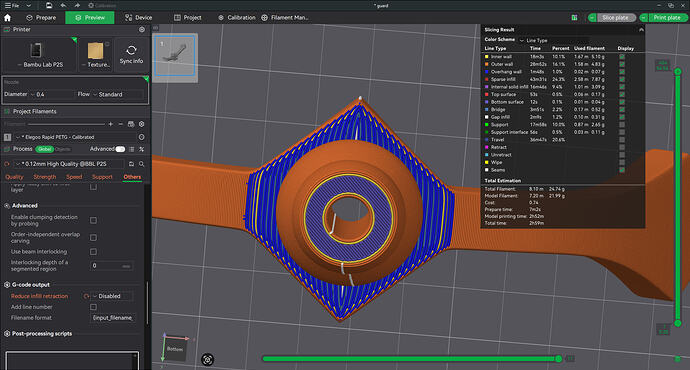Select Global process scope button
Viewport: 690px width, 370px height.
point(44,149)
